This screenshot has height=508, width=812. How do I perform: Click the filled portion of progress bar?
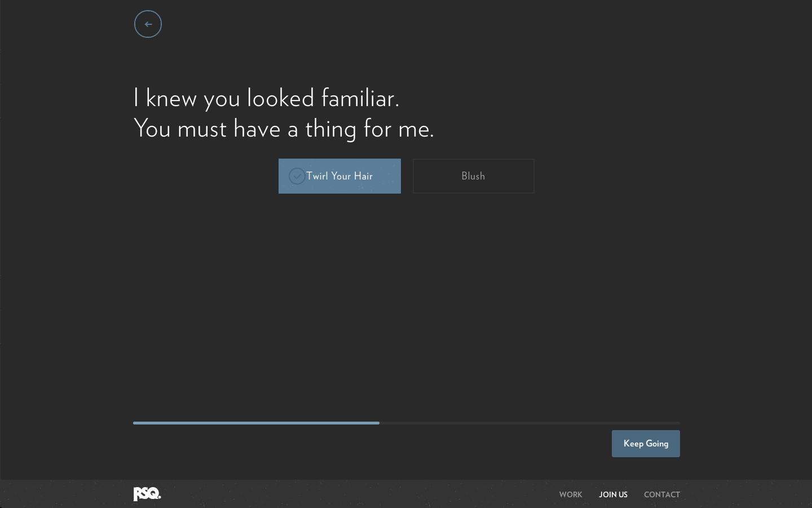(x=256, y=423)
